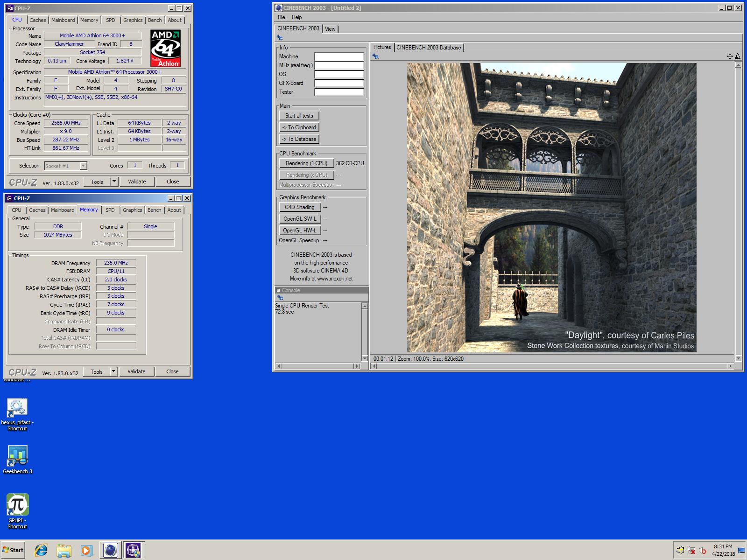The width and height of the screenshot is (747, 560).
Task: Open Bench tab in CPU-Z CPU window
Action: (155, 20)
